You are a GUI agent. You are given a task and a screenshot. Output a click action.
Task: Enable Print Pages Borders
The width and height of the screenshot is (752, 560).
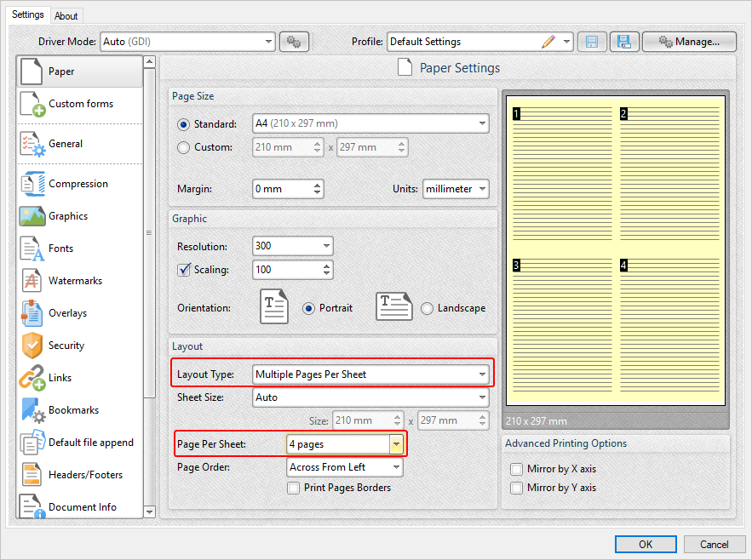tap(293, 488)
